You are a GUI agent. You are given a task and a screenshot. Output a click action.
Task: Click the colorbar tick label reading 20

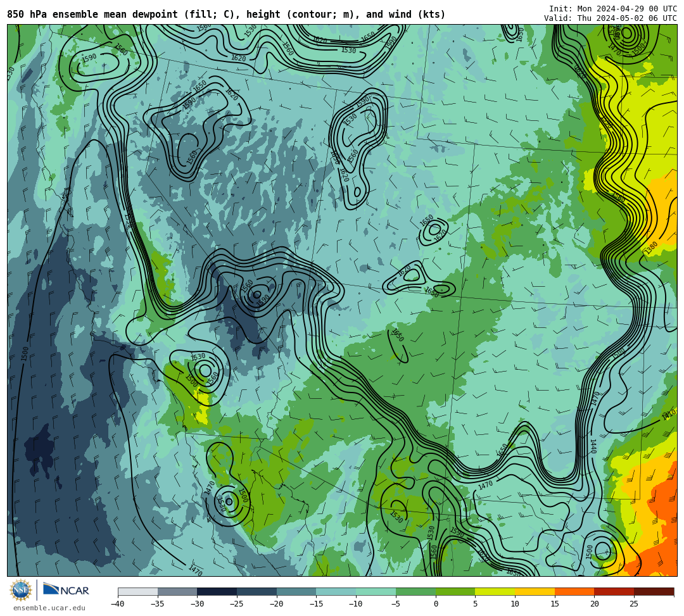pyautogui.click(x=594, y=604)
